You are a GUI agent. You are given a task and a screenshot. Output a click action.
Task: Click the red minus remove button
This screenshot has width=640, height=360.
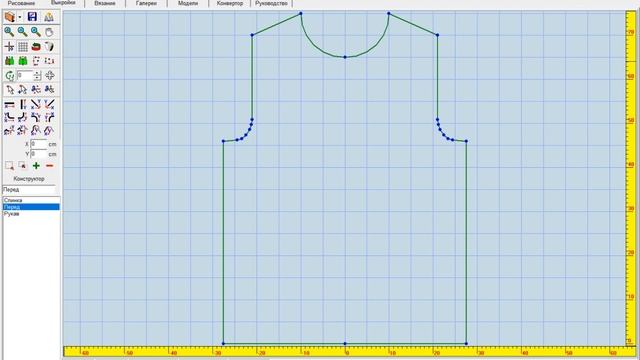coord(50,166)
